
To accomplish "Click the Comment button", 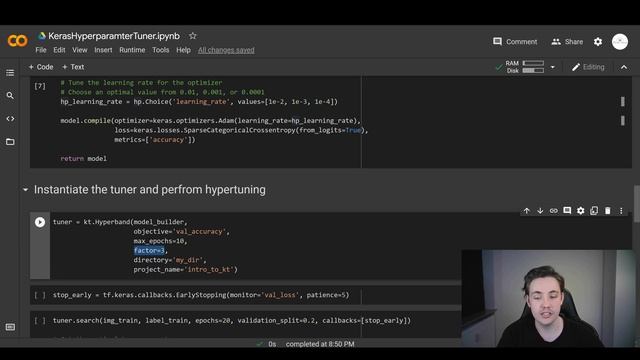I will click(x=515, y=42).
